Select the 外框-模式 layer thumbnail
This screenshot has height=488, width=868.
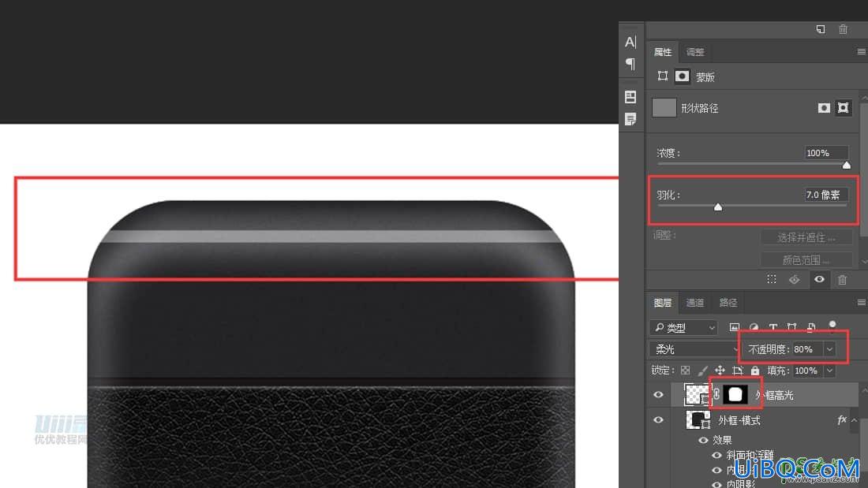[x=697, y=420]
